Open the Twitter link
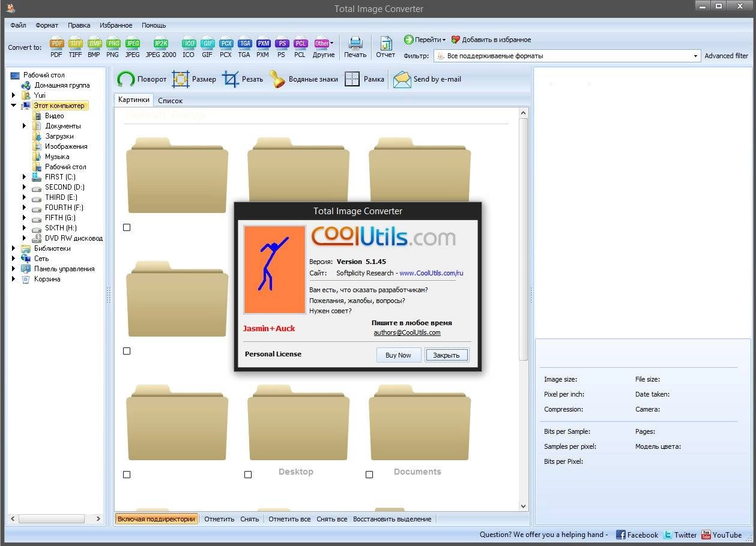 click(680, 535)
